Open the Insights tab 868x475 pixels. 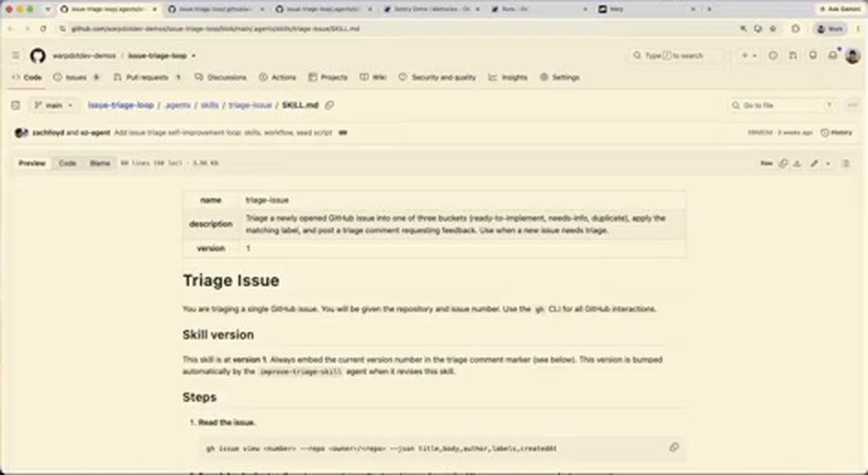pos(507,77)
